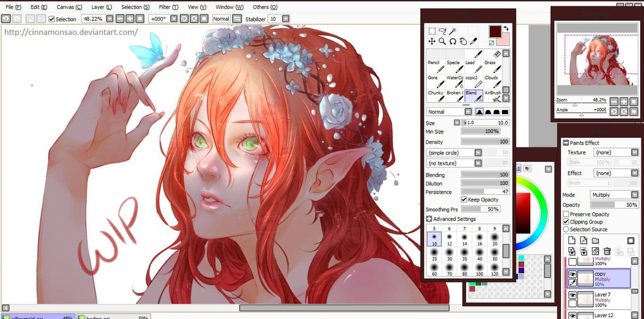Delete layer with the trash can icon
644x319 pixels.
tap(608, 251)
